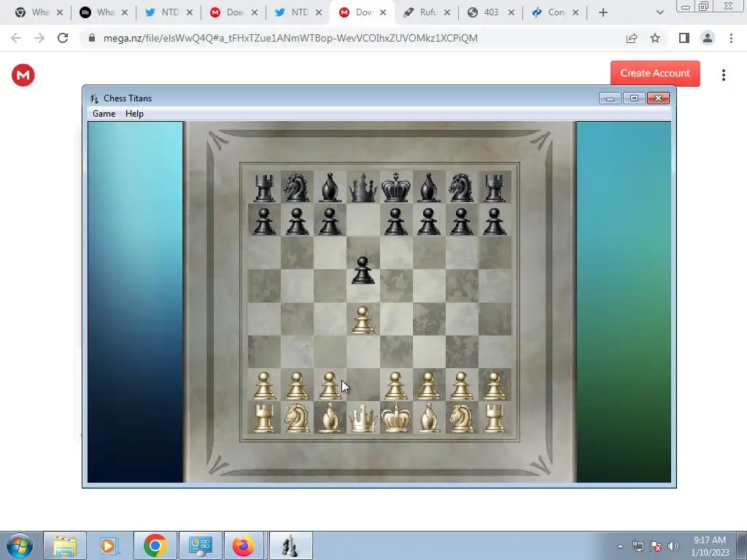This screenshot has width=747, height=560.
Task: Open the Game menu in Chess Titans
Action: 104,113
